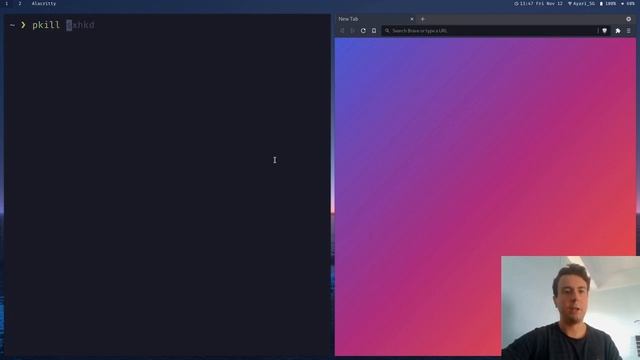This screenshot has width=640, height=360.
Task: Click the pkill command text in the terminal
Action: coord(46,25)
